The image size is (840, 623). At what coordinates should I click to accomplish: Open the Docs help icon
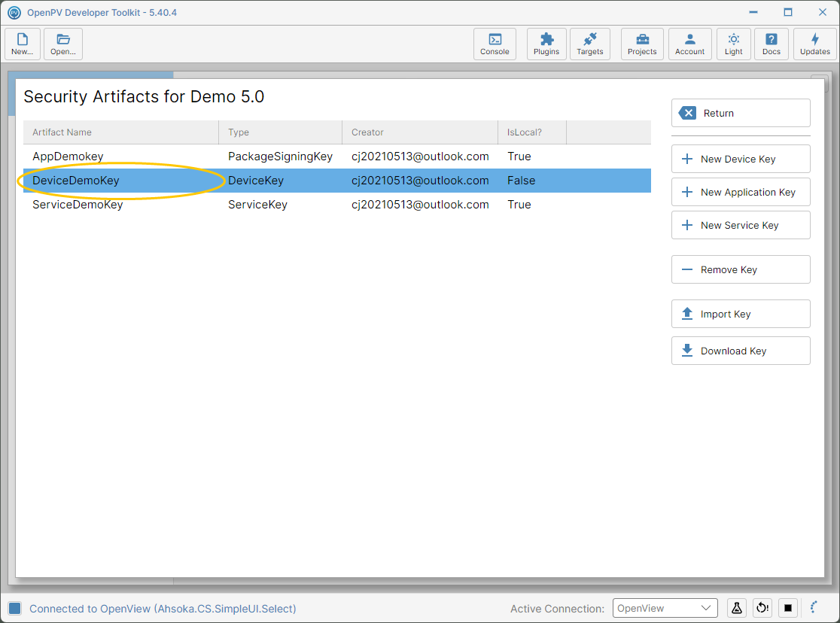pos(771,44)
